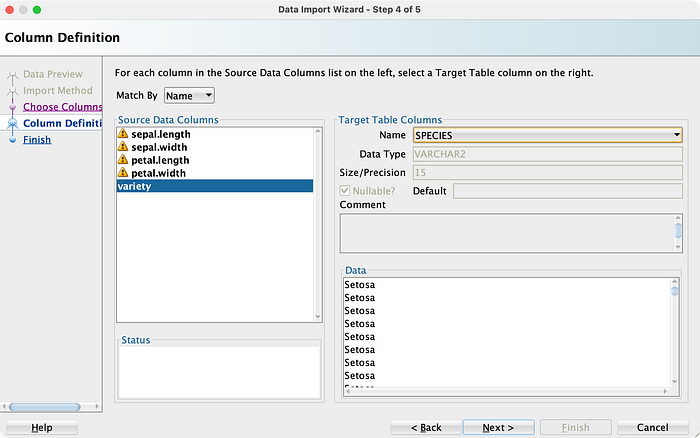Screen dimensions: 700x438
Task: Open Help for the wizard
Action: [x=41, y=427]
